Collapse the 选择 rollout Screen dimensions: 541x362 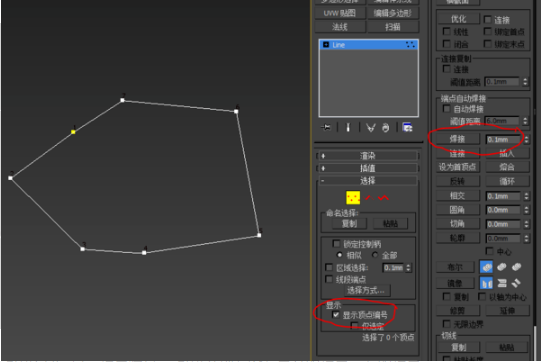click(x=367, y=180)
